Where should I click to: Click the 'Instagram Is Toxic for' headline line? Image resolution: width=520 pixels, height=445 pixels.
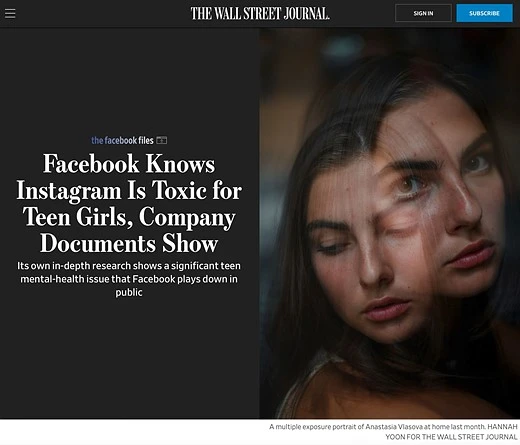129,190
